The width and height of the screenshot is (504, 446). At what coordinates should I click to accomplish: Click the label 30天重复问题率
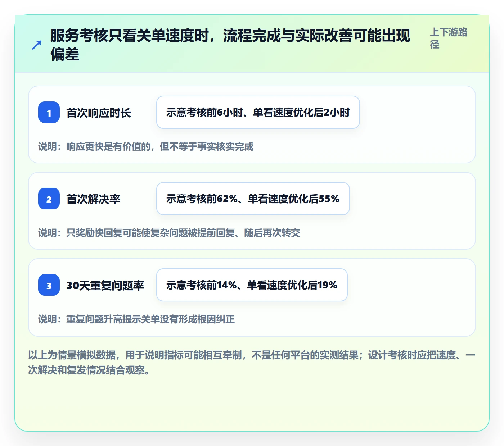[105, 286]
